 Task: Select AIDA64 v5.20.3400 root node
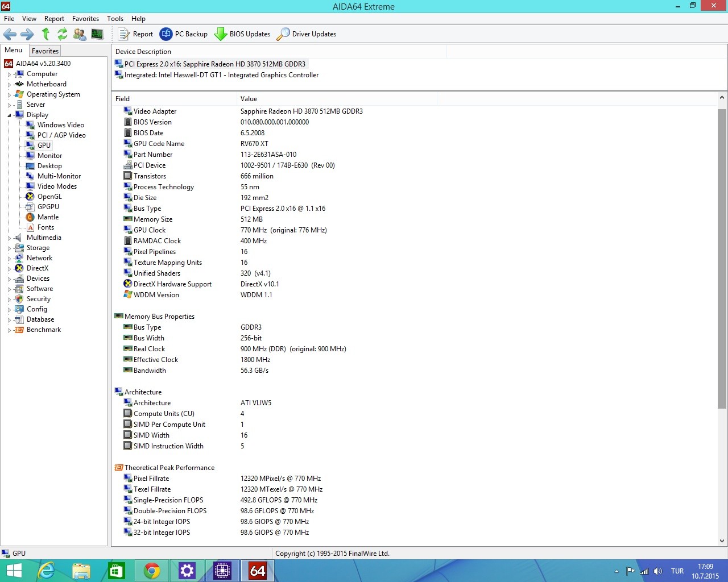(x=43, y=64)
